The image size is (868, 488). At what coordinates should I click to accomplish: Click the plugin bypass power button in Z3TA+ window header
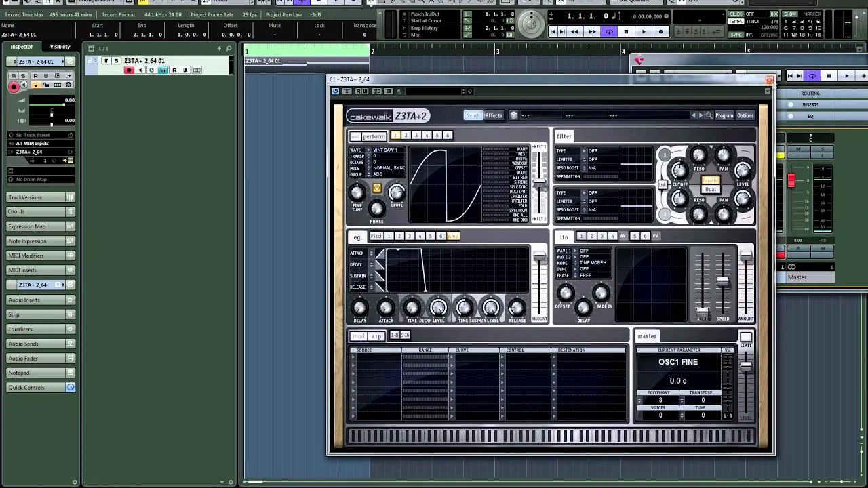pyautogui.click(x=335, y=91)
